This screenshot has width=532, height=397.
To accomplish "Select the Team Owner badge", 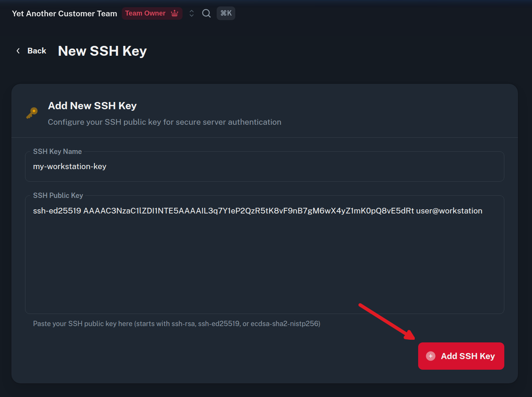I will pos(152,13).
